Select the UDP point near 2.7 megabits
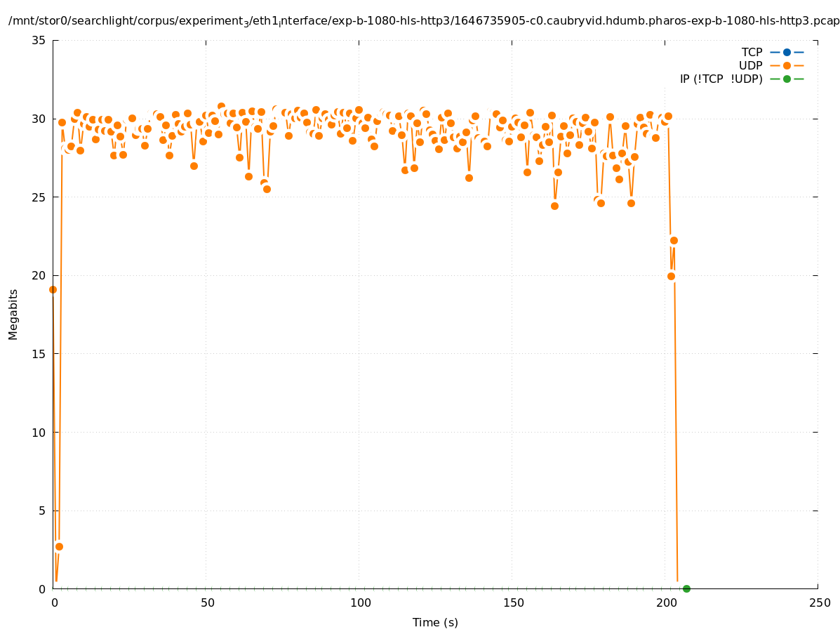 pyautogui.click(x=59, y=546)
